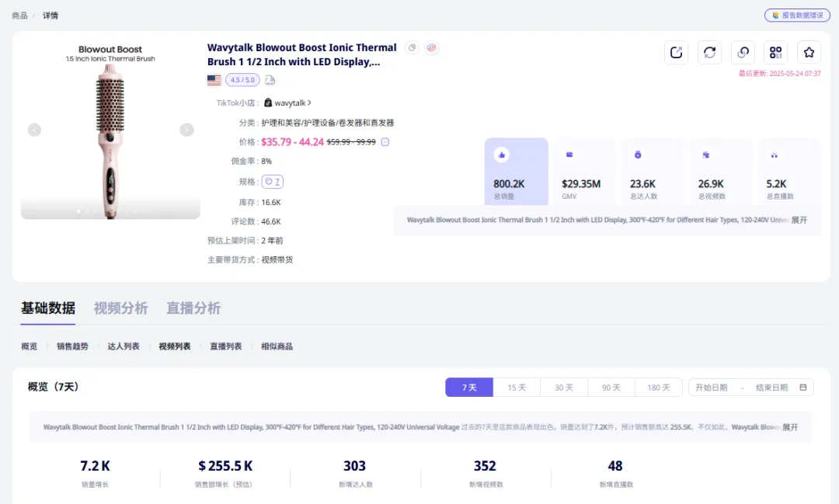The image size is (839, 504).
Task: Jump to the 概览 section
Action: (x=30, y=346)
